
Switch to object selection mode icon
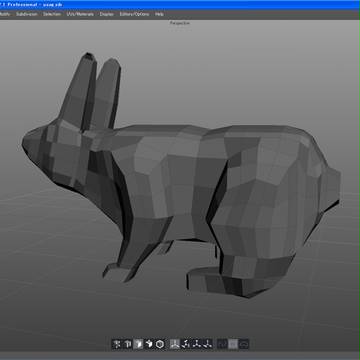(x=149, y=344)
